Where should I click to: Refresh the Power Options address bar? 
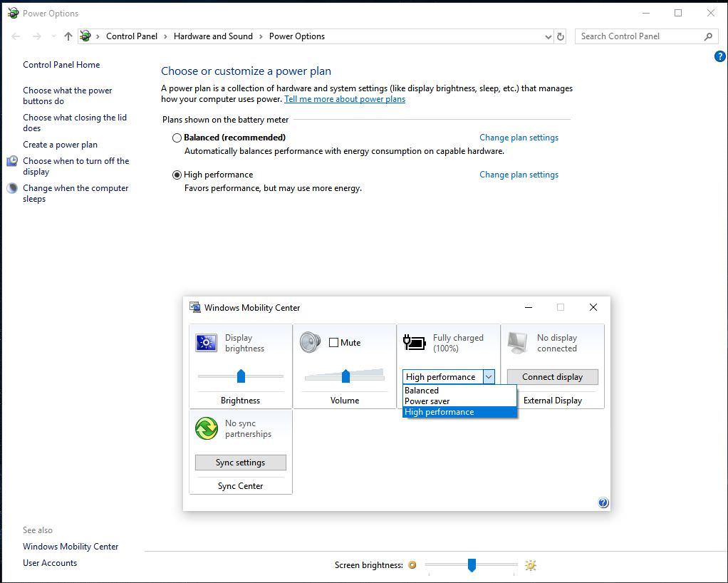click(561, 36)
